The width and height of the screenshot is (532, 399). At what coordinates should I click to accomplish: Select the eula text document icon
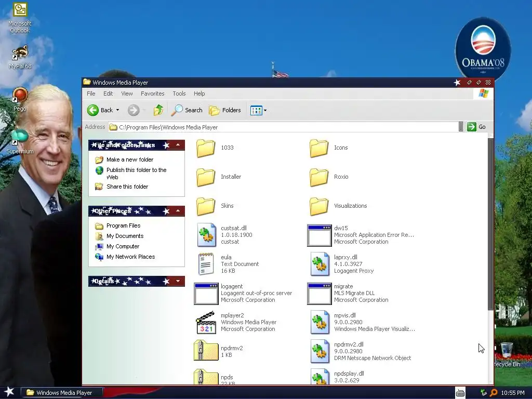206,264
